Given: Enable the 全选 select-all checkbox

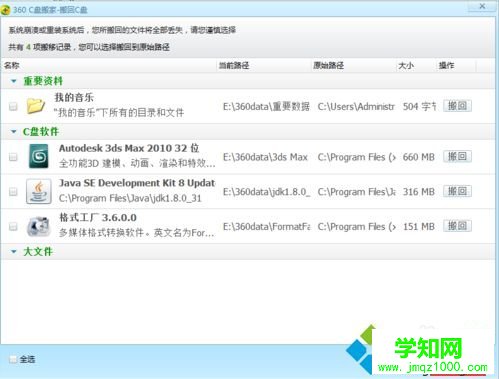Looking at the screenshot, I should 13,359.
